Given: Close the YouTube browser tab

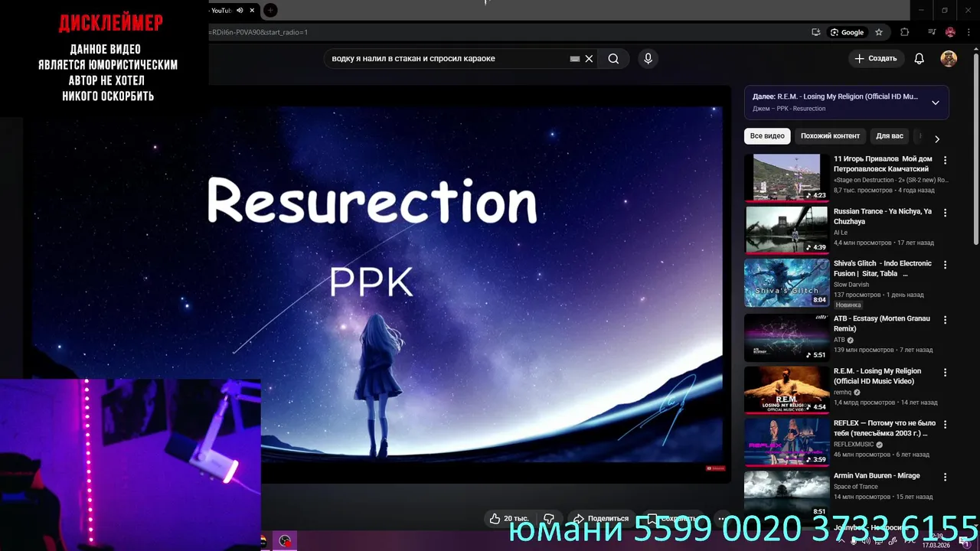Looking at the screenshot, I should click(252, 10).
